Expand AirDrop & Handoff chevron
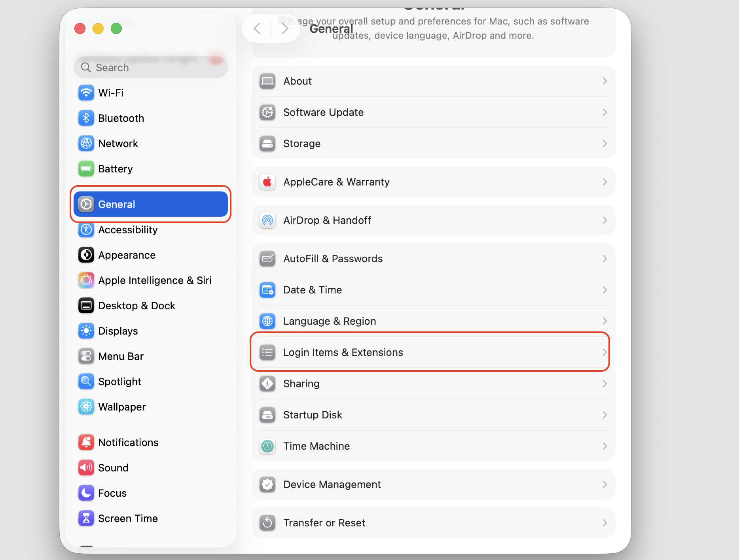739x560 pixels. coord(604,220)
